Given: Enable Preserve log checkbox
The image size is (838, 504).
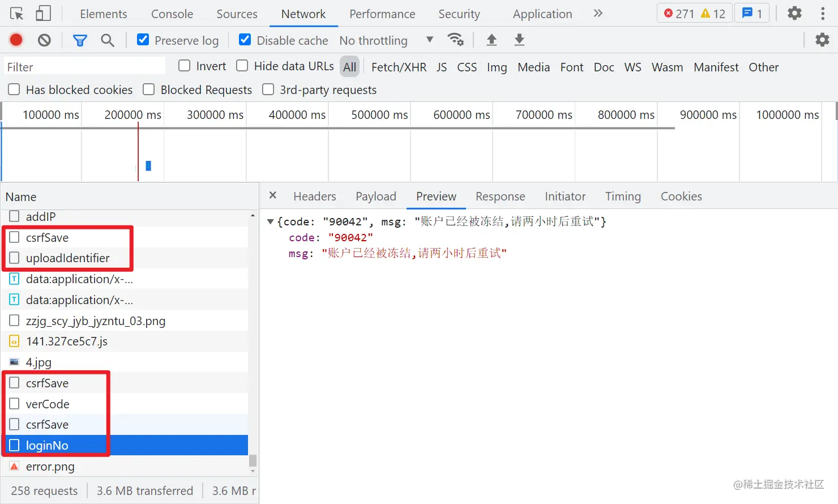Looking at the screenshot, I should coord(143,40).
